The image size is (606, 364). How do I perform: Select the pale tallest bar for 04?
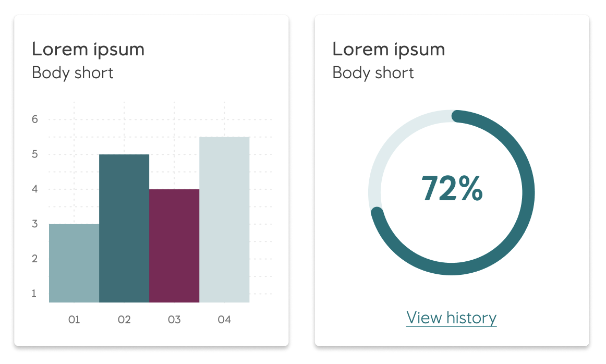[x=224, y=220]
